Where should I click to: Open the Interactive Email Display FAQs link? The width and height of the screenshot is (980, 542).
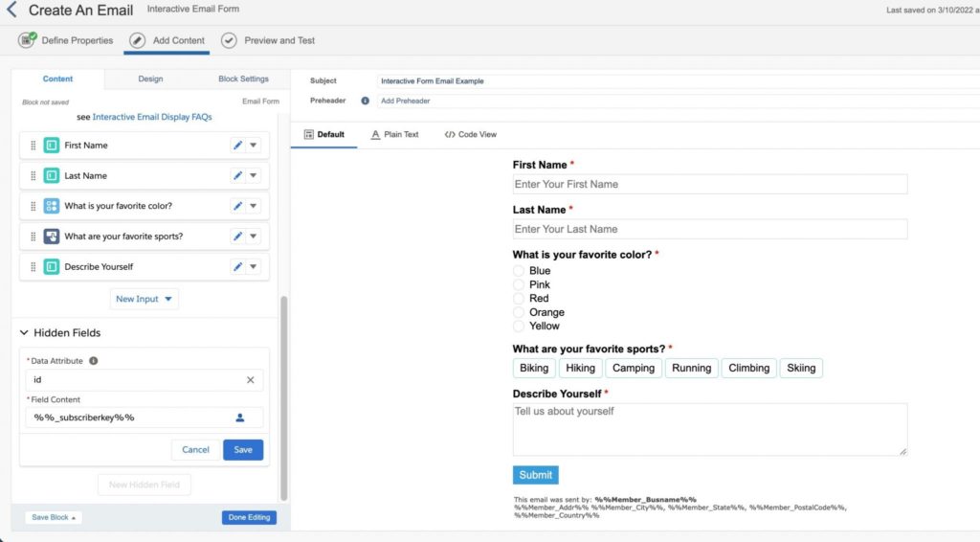tap(152, 117)
